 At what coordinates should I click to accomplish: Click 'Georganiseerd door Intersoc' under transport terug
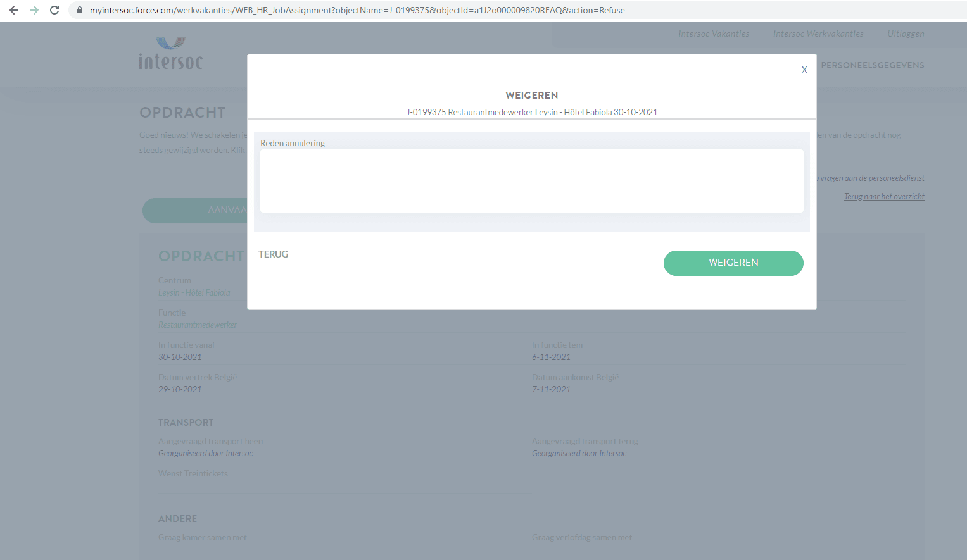click(579, 453)
